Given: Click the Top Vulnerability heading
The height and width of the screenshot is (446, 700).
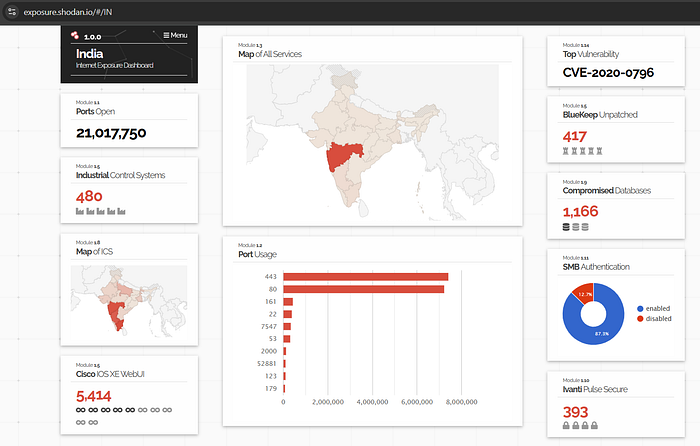Looking at the screenshot, I should (591, 54).
